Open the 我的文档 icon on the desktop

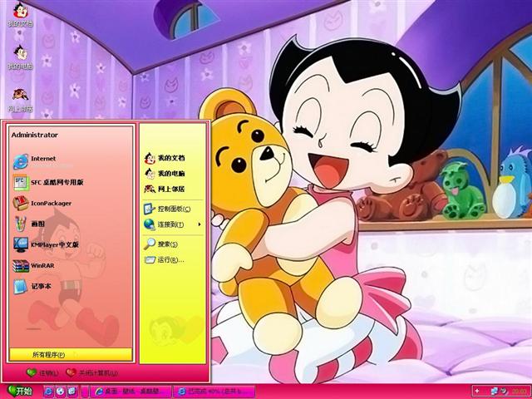click(x=20, y=15)
